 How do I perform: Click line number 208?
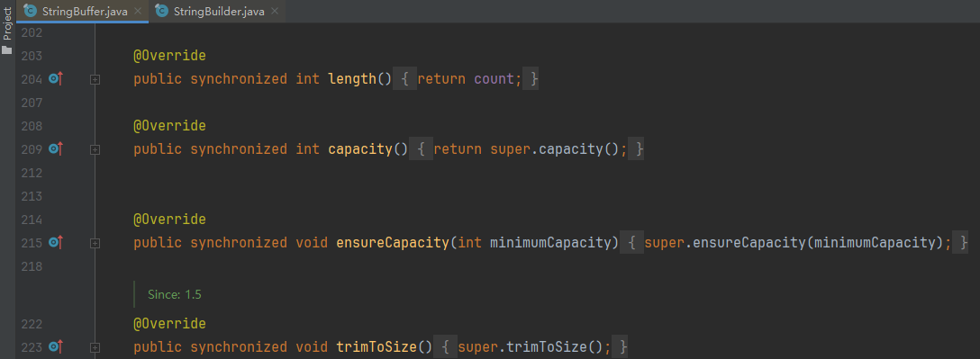pos(32,126)
